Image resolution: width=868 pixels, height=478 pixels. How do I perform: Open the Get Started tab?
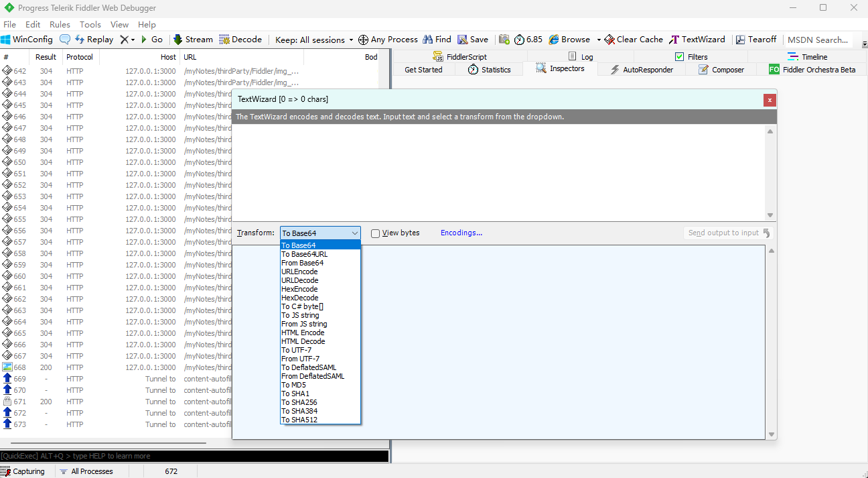423,70
